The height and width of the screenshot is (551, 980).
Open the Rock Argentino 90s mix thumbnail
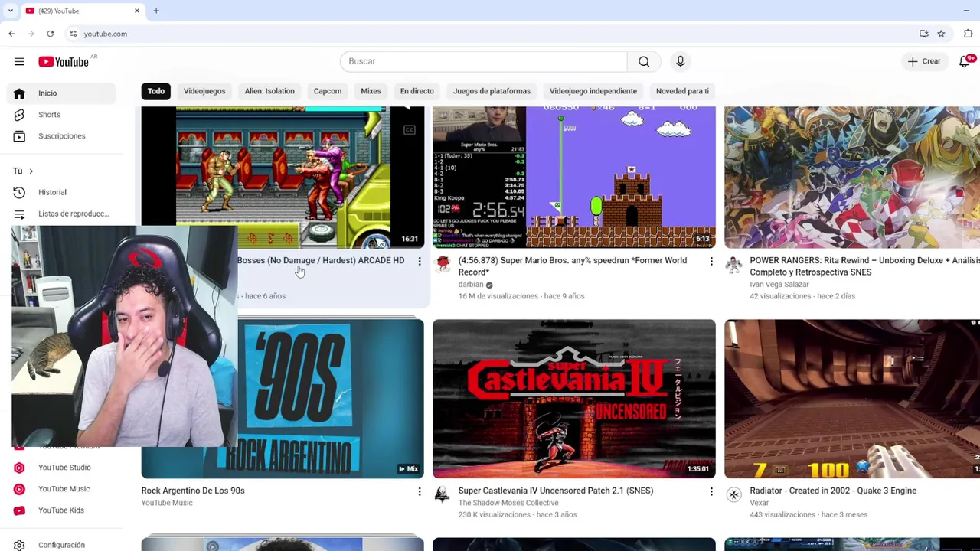click(x=331, y=399)
